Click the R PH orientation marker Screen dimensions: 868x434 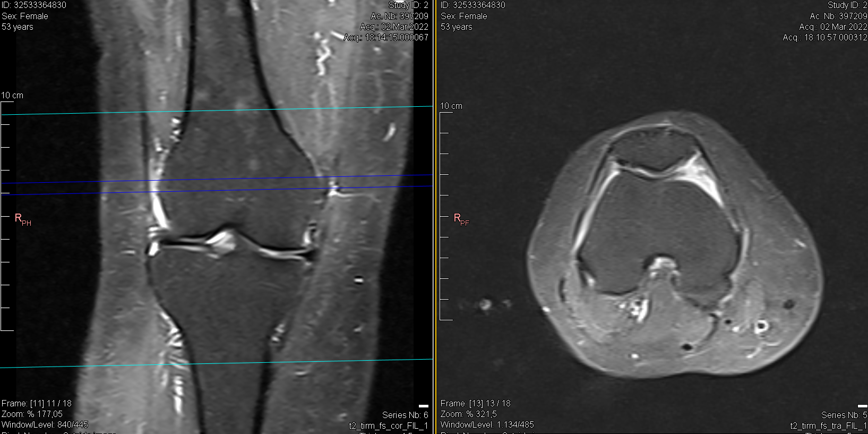[x=22, y=219]
